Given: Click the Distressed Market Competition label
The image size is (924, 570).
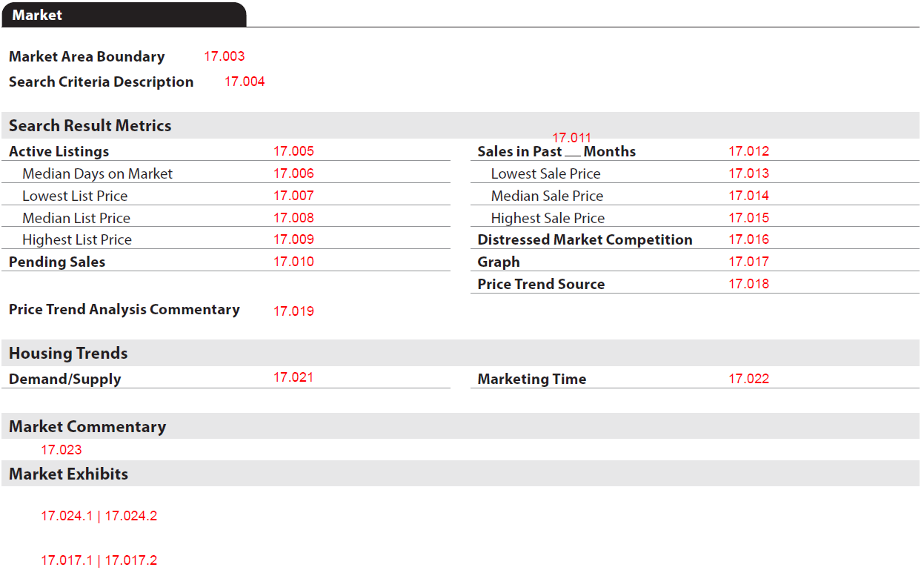Looking at the screenshot, I should click(x=585, y=240).
